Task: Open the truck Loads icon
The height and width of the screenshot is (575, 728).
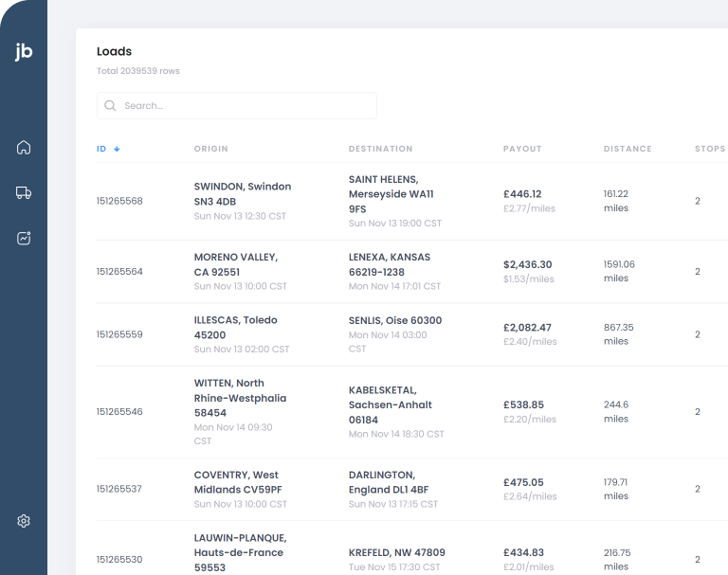Action: coord(24,192)
